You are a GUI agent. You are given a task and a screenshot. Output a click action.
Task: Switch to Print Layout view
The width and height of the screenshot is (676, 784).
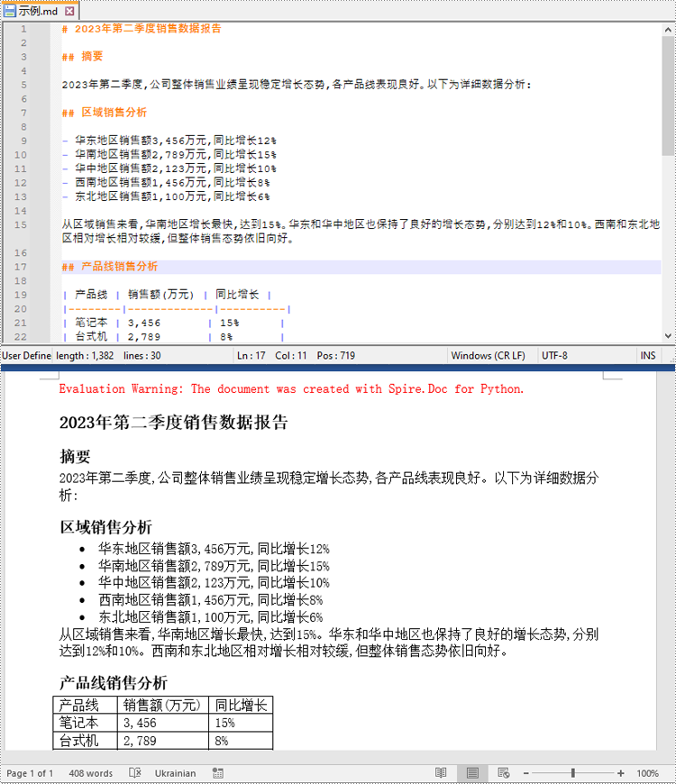click(x=472, y=773)
